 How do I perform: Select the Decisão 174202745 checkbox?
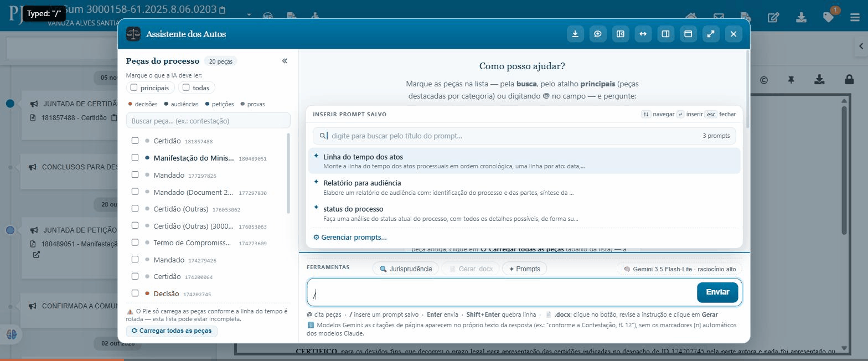[x=135, y=293]
